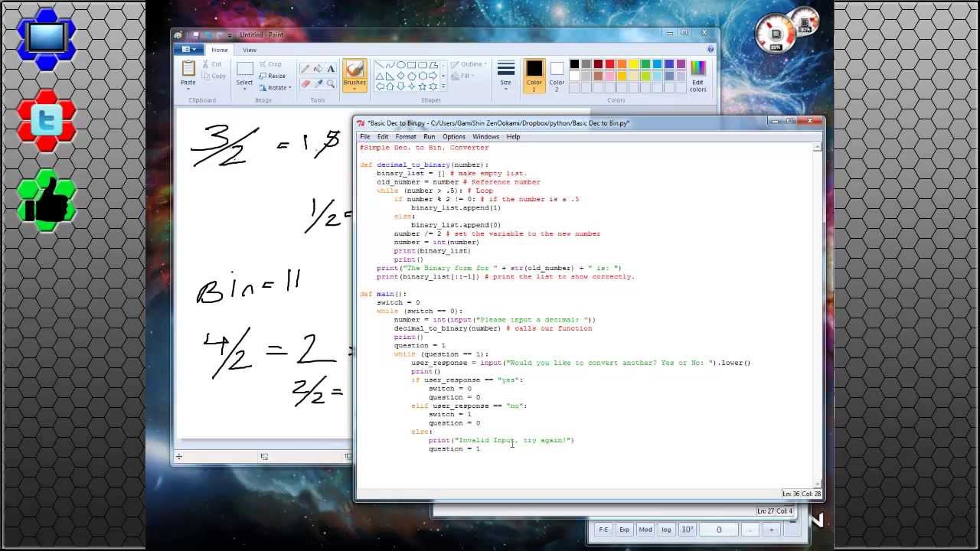The width and height of the screenshot is (980, 551).
Task: Switch to the View ribbon tab
Action: pyautogui.click(x=250, y=50)
